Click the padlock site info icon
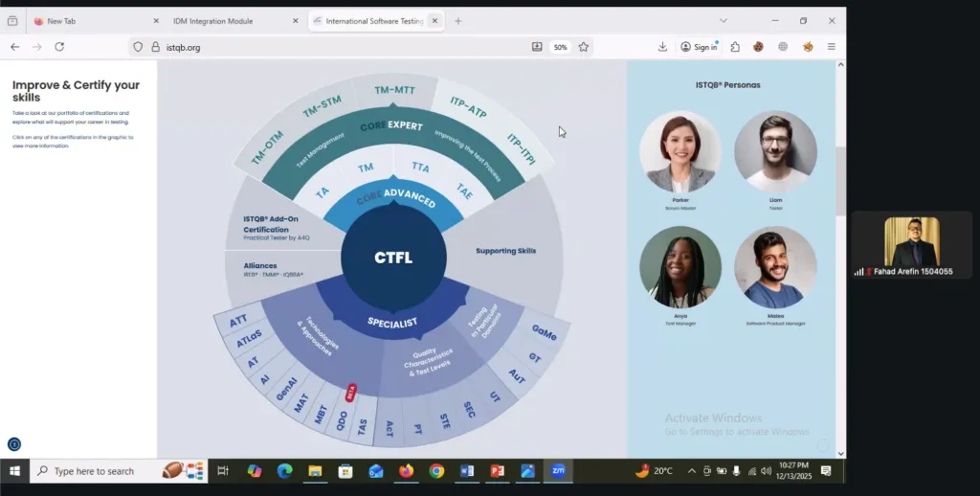The image size is (980, 496). pyautogui.click(x=156, y=47)
